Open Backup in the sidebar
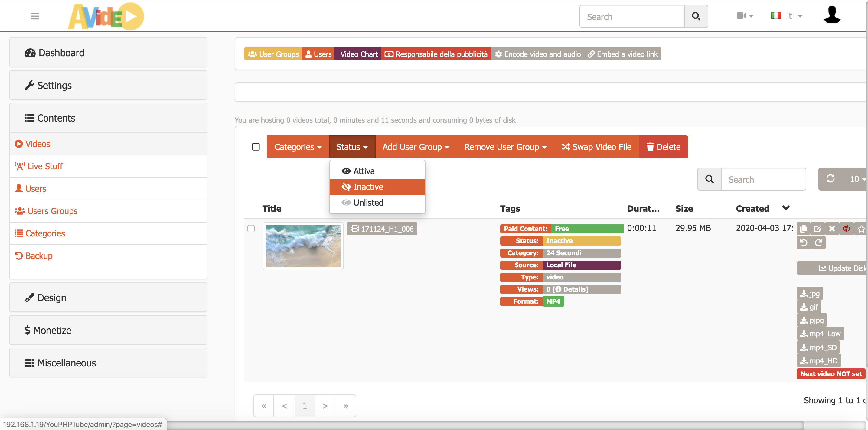 (108, 256)
